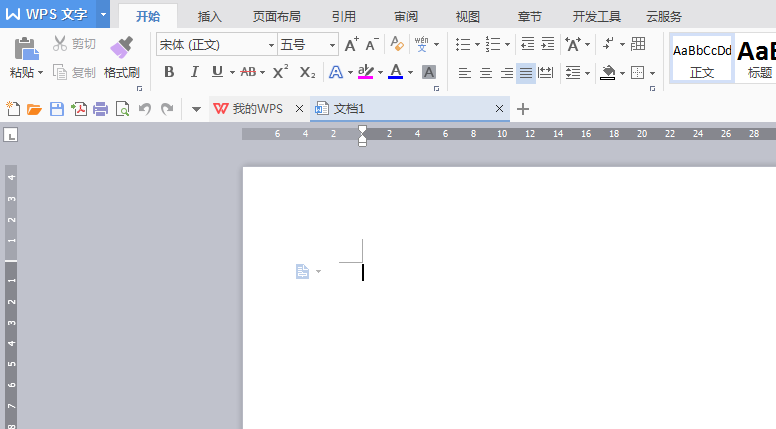Screen dimensions: 776x429
Task: Click the Paste clipboard icon
Action: [x=26, y=48]
